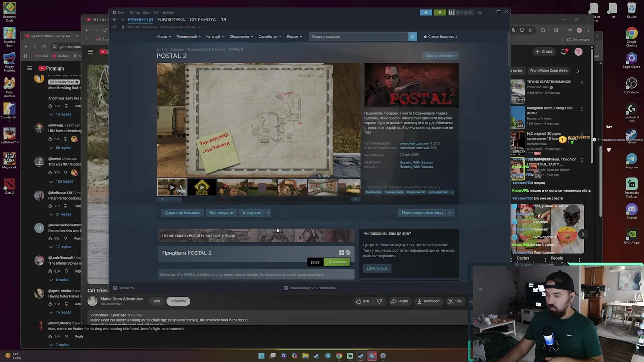Dislike the YouTube video

pos(379,301)
